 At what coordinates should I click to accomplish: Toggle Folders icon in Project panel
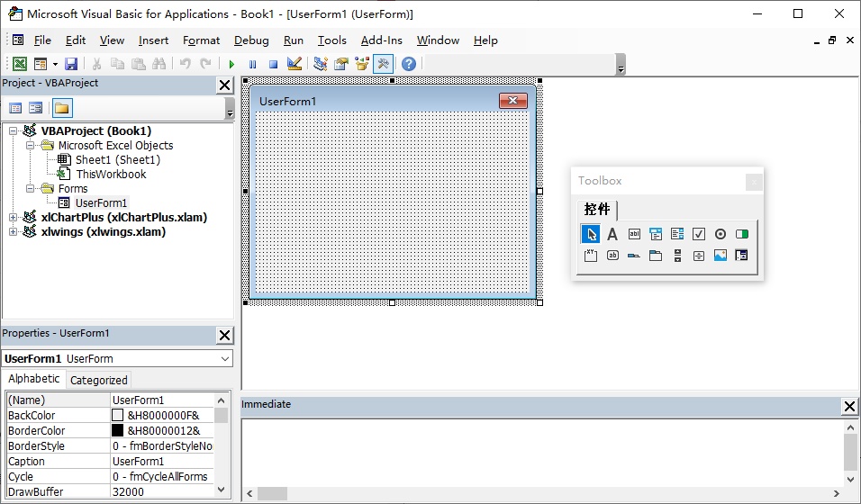point(62,108)
